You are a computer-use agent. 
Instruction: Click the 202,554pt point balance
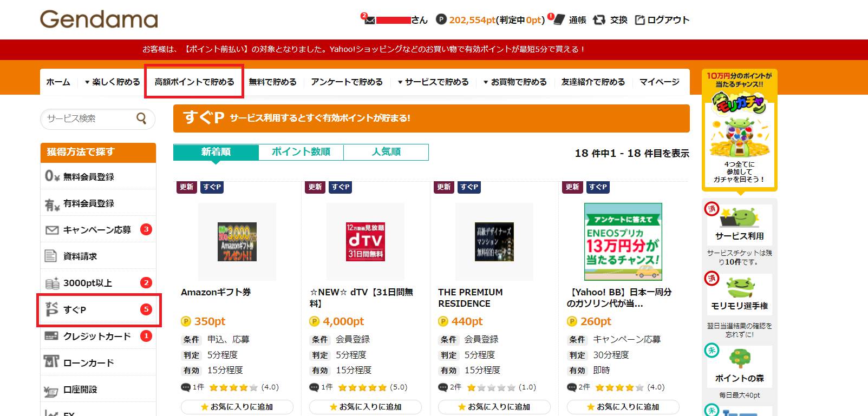[472, 20]
